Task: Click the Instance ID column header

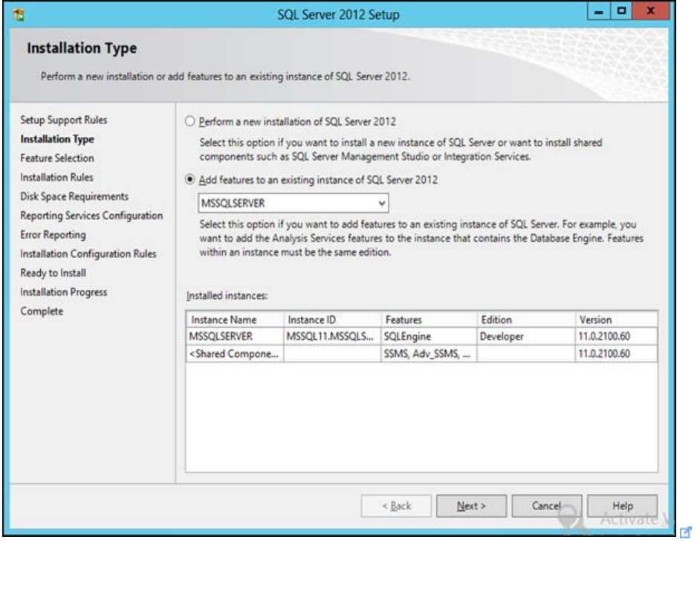Action: point(332,320)
